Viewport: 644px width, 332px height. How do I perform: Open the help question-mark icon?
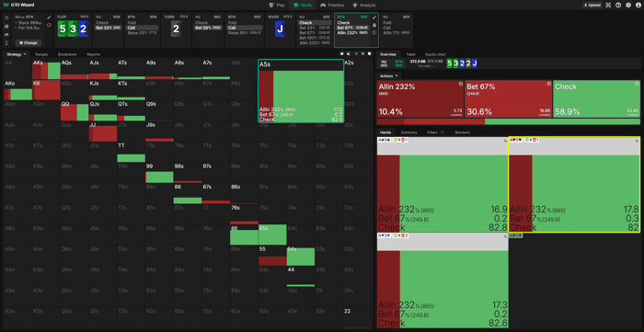pos(618,5)
